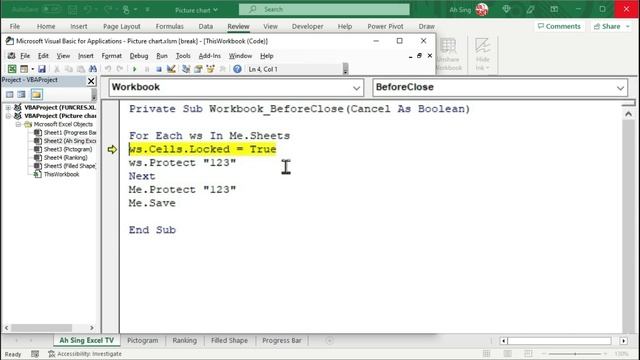640x360 pixels.
Task: Click the Undo arrow in the VBA toolbar
Action: click(108, 69)
